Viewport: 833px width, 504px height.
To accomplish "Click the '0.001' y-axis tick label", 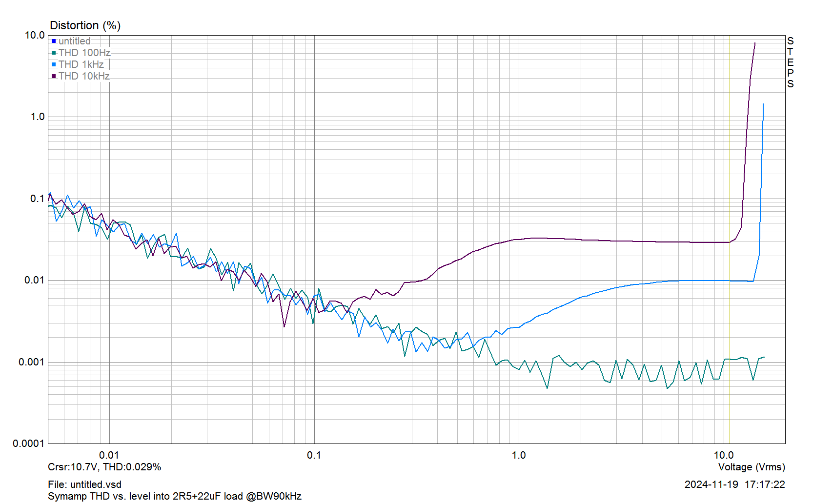I will tap(32, 362).
